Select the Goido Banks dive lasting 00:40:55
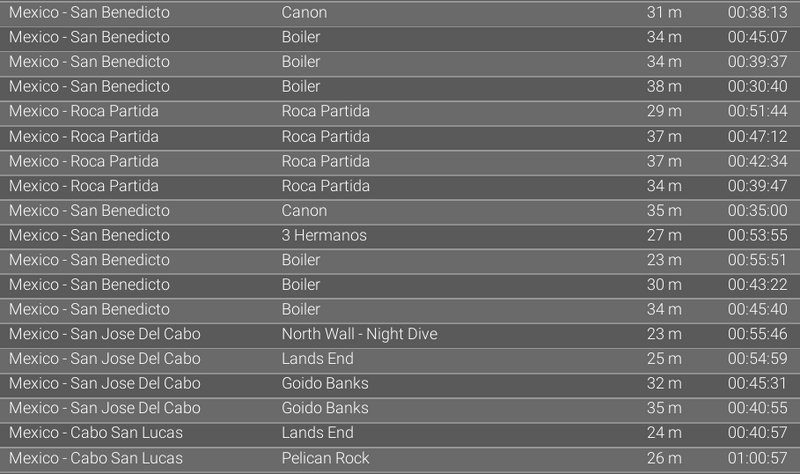 [x=325, y=408]
